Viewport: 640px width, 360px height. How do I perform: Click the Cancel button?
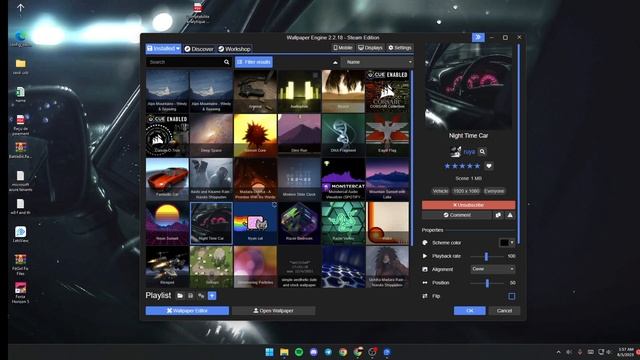pos(504,311)
